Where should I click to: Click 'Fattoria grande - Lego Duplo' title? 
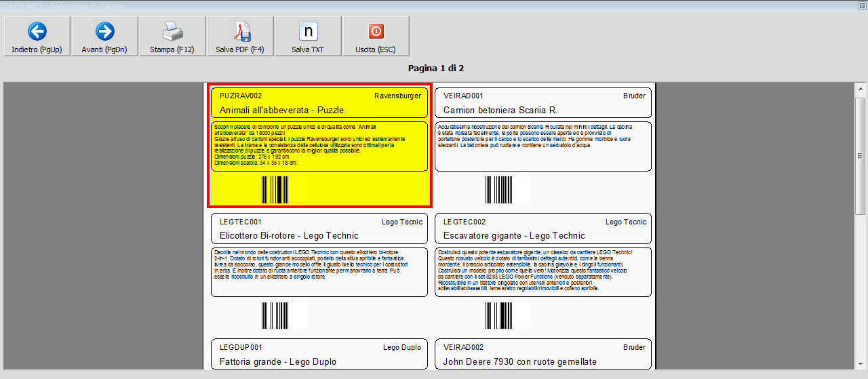pyautogui.click(x=278, y=362)
